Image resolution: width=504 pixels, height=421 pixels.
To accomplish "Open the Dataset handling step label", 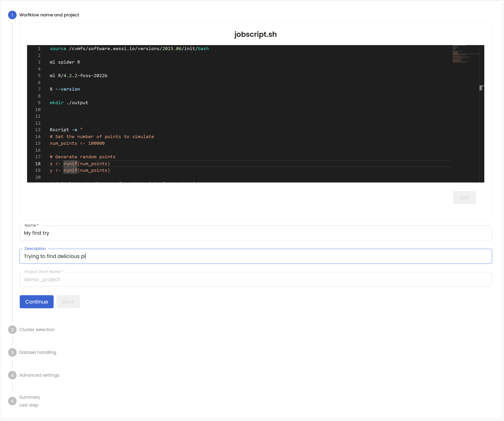I will (x=38, y=352).
